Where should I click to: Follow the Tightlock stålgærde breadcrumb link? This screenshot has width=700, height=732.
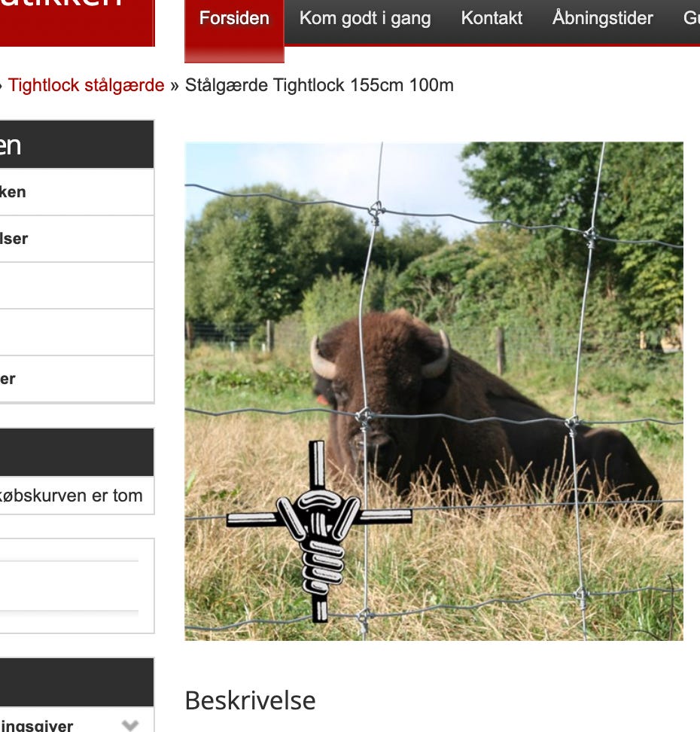coord(87,85)
